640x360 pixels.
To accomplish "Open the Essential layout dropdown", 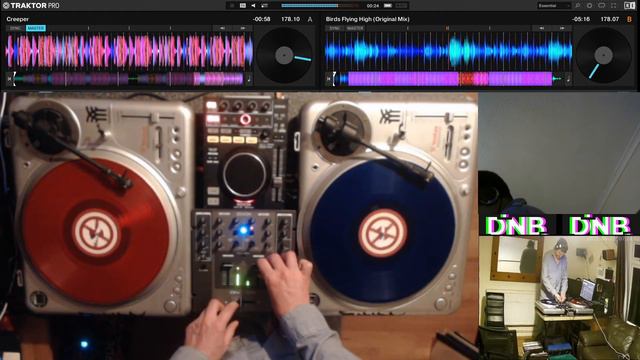I will (x=553, y=6).
